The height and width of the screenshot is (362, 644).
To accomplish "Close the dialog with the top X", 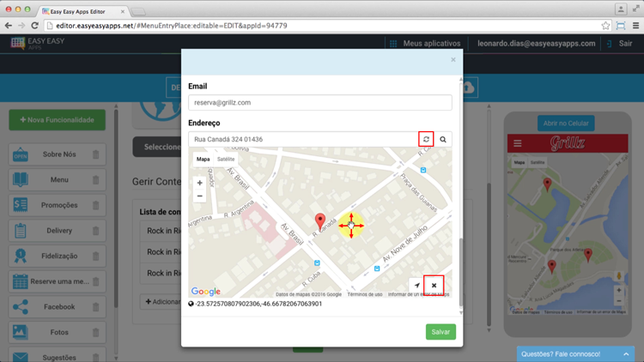I will [x=453, y=60].
